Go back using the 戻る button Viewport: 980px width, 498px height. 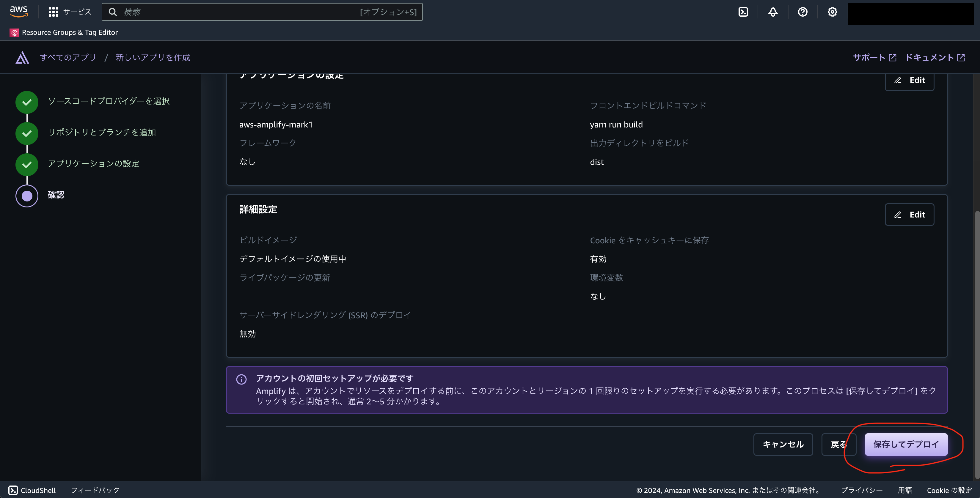pyautogui.click(x=838, y=444)
